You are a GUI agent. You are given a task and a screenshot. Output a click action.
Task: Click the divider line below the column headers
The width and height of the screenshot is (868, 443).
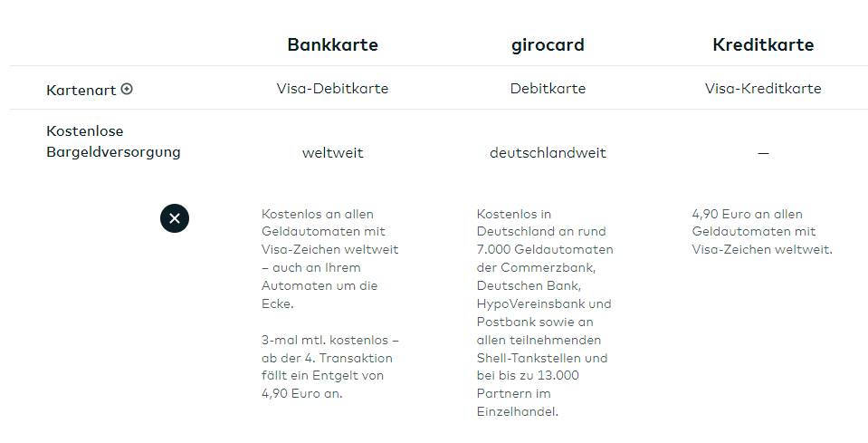434,66
